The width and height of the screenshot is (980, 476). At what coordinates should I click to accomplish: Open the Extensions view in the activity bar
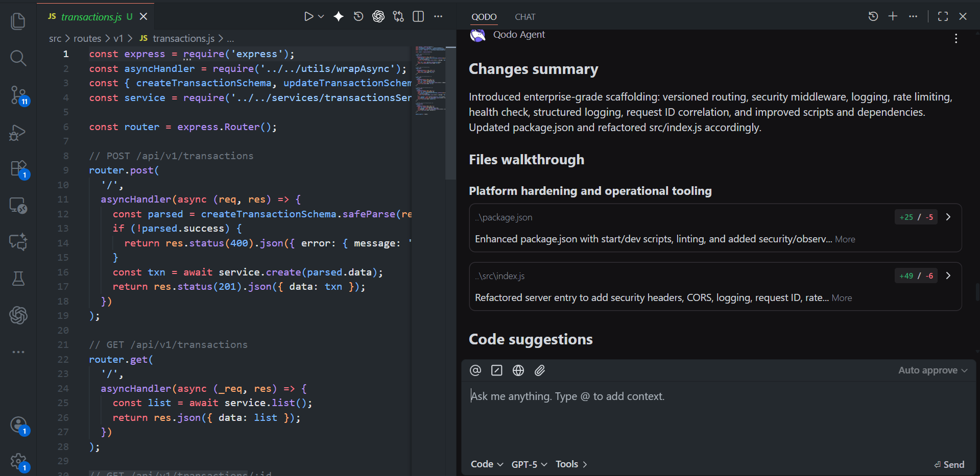(18, 169)
